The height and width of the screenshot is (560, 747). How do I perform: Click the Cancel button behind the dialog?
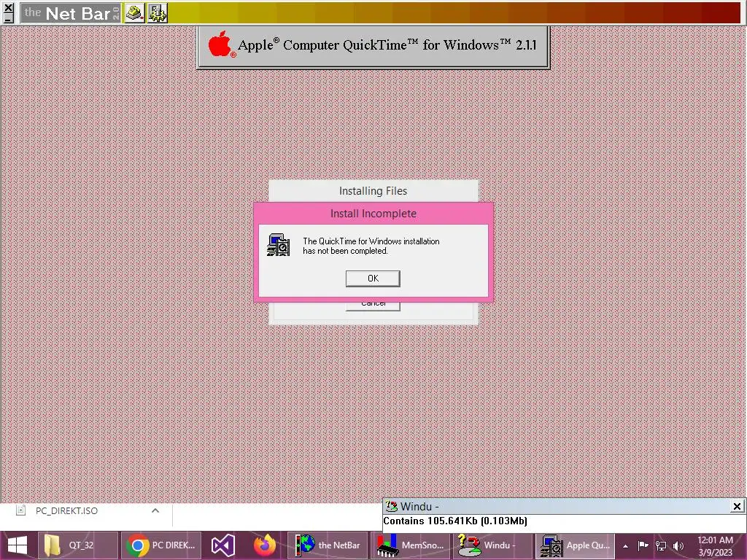373,305
